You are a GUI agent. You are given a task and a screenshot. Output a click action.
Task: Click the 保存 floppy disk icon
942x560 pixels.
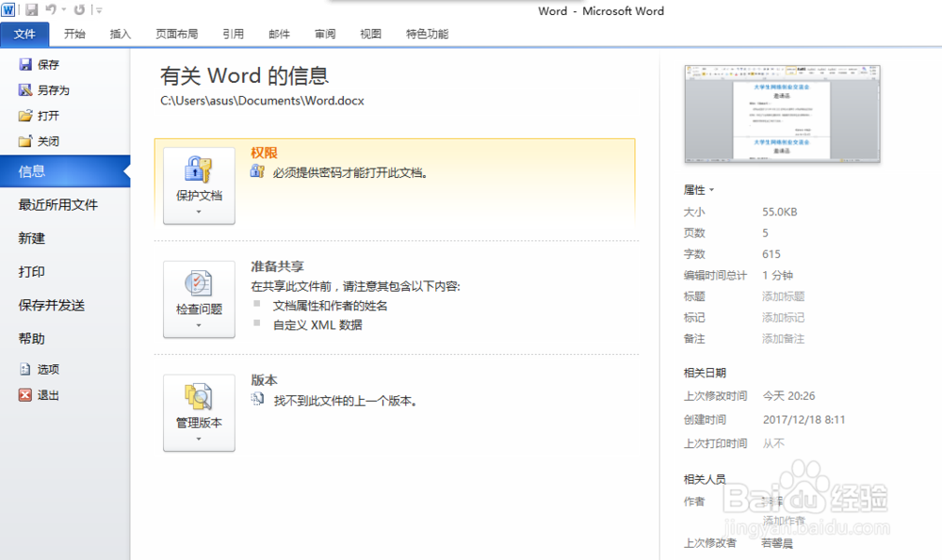coord(25,64)
